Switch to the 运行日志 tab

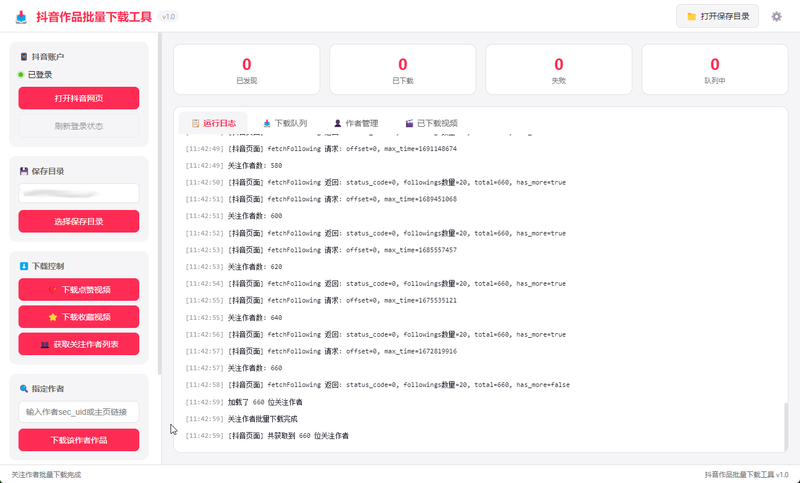[213, 123]
